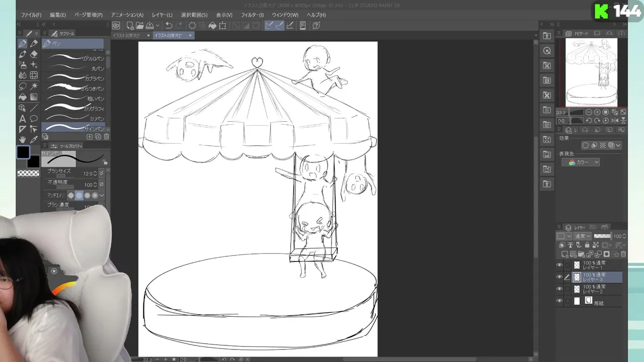Open the レイヤー(L) menu
Image resolution: width=644 pixels, height=362 pixels.
click(x=162, y=15)
